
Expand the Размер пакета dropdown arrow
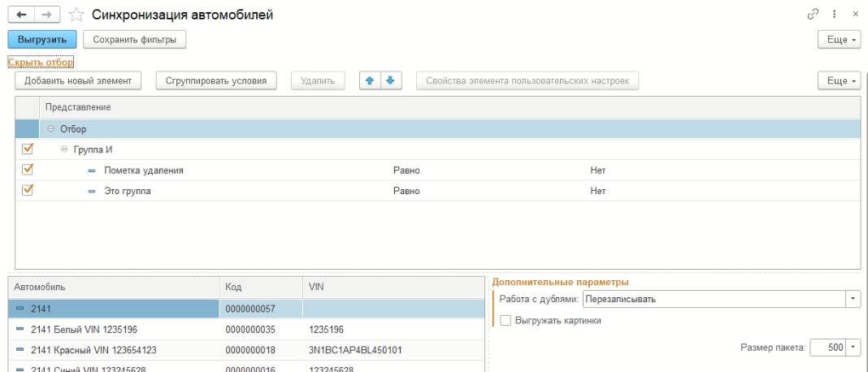click(x=853, y=348)
